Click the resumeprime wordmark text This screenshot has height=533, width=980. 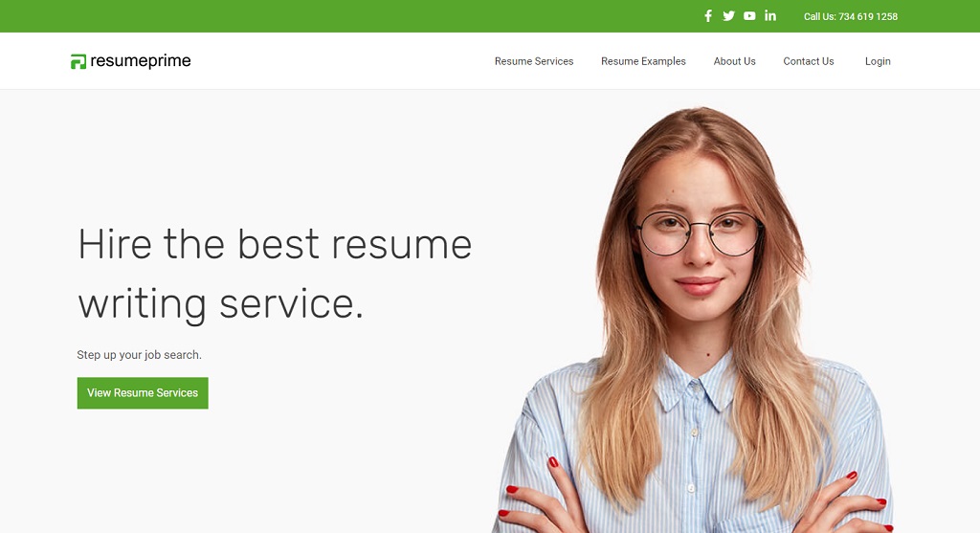tap(141, 61)
